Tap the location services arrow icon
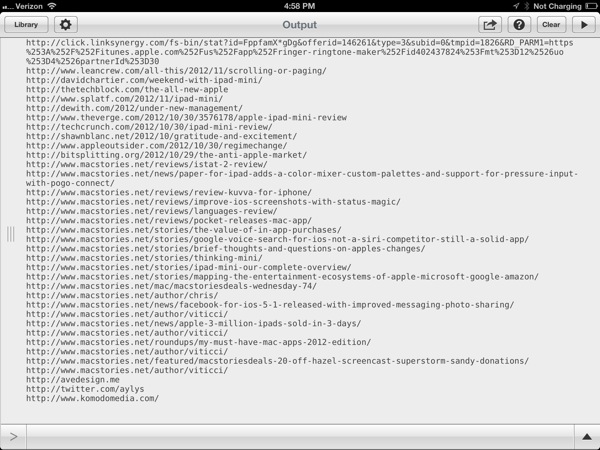Screen dimensions: 600x450 click(516, 6)
